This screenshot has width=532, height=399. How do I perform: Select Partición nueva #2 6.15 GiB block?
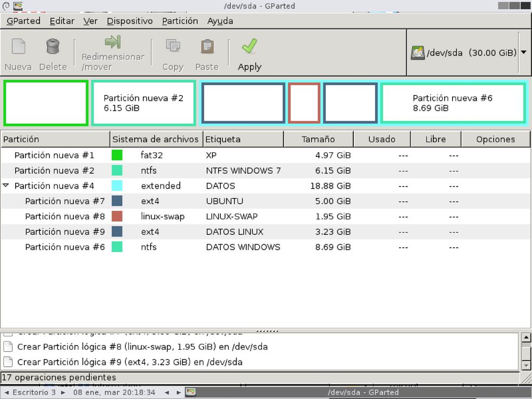point(143,103)
